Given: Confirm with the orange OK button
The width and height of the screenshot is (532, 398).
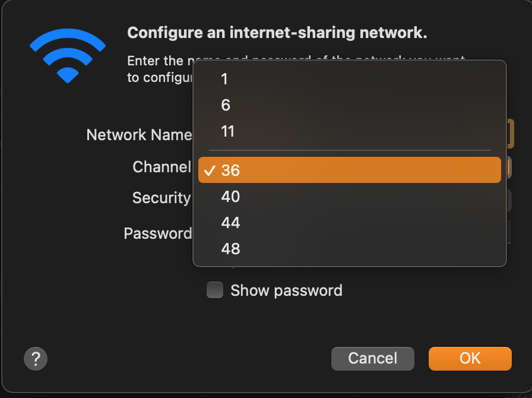Looking at the screenshot, I should (470, 359).
